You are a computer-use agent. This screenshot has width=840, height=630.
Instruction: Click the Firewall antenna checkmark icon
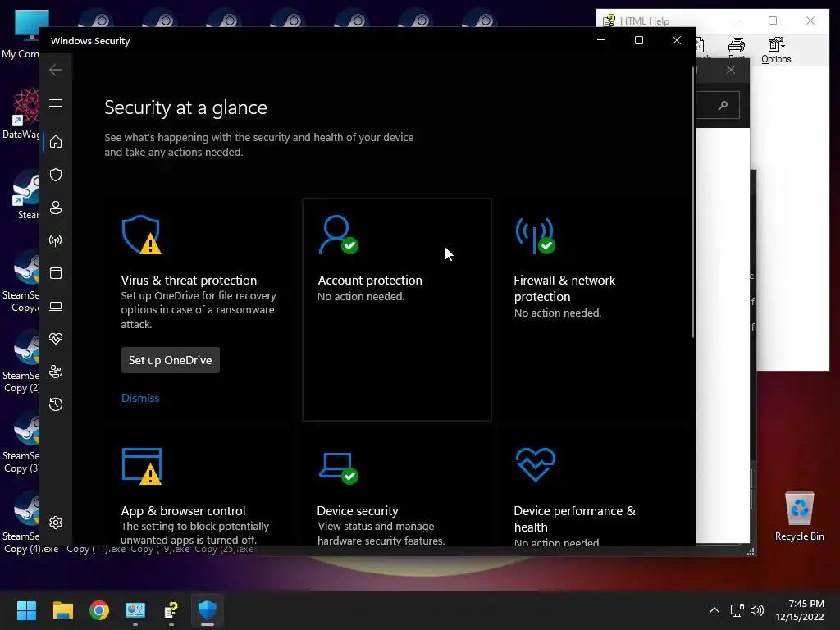coord(535,235)
